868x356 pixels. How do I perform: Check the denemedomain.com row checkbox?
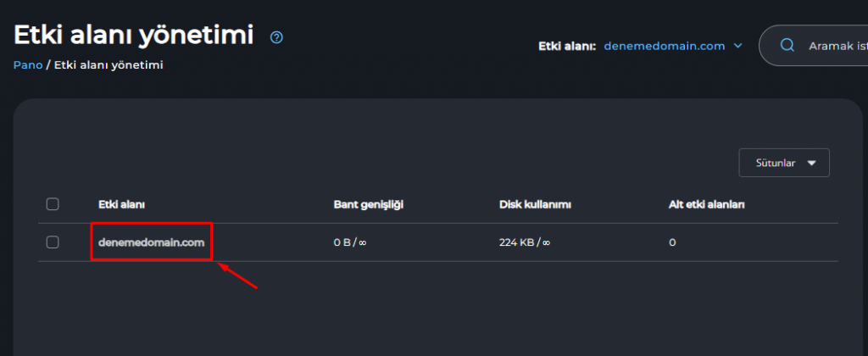tap(53, 242)
